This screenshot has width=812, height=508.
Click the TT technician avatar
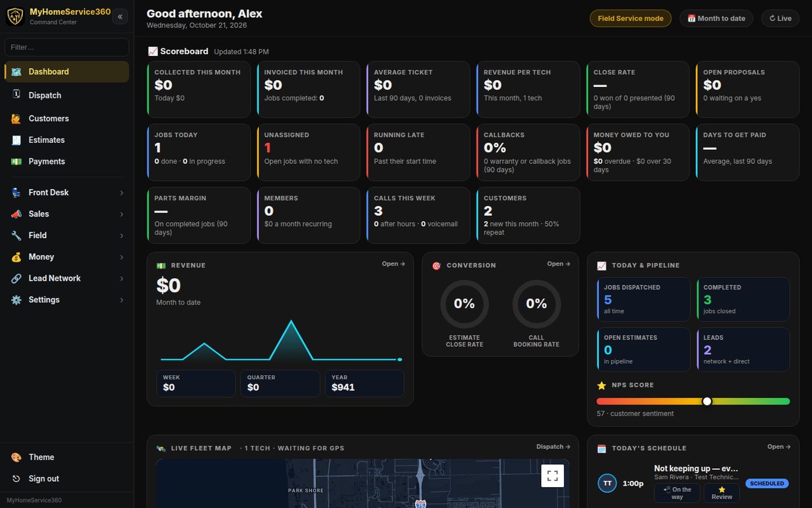(607, 483)
